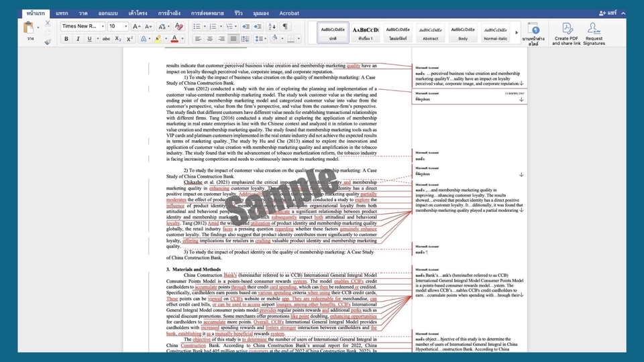This screenshot has width=644, height=362.
Task: Open the วาด (Draw) tab
Action: pyautogui.click(x=83, y=13)
